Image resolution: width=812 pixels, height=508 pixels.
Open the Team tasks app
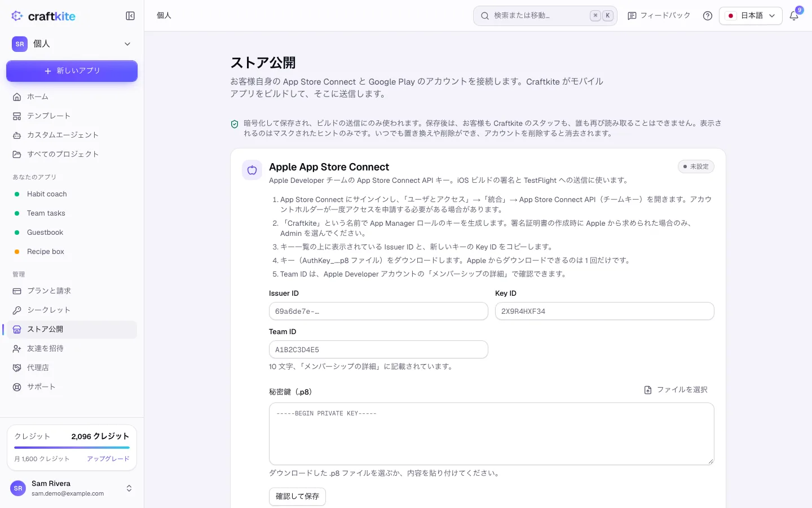tap(72, 213)
